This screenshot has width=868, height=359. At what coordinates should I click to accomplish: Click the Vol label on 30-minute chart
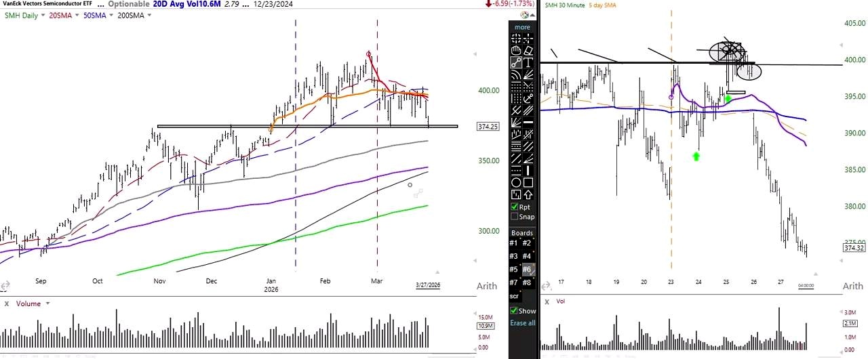coord(561,301)
